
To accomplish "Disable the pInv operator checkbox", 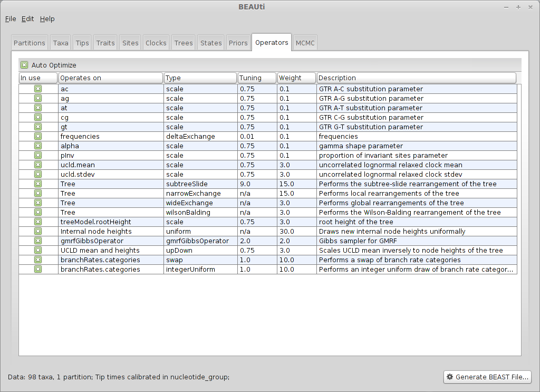I will tap(38, 155).
